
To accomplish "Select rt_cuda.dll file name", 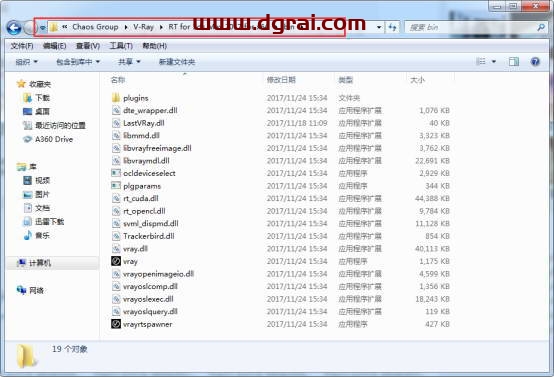I will (x=141, y=198).
